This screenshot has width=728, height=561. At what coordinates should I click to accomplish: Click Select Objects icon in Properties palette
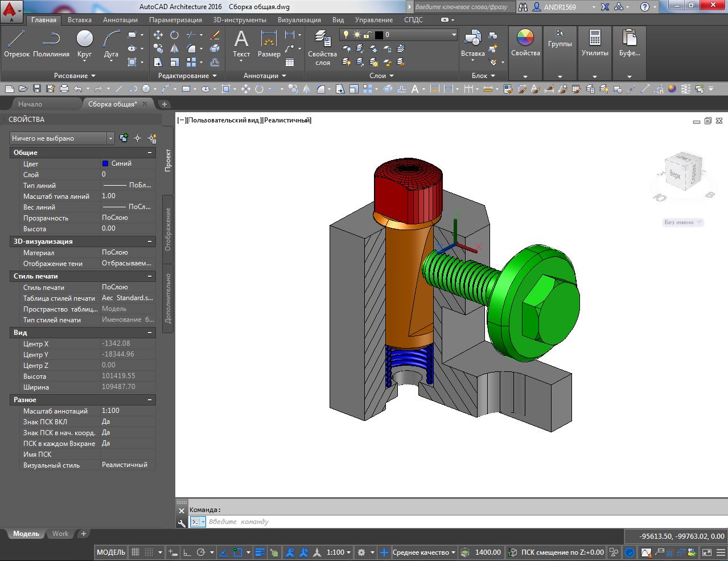[x=137, y=138]
